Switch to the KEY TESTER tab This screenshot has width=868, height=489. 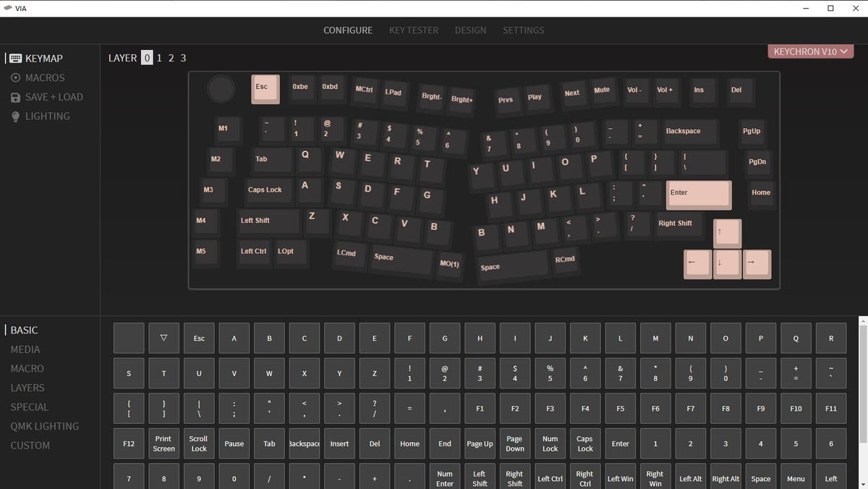(414, 30)
